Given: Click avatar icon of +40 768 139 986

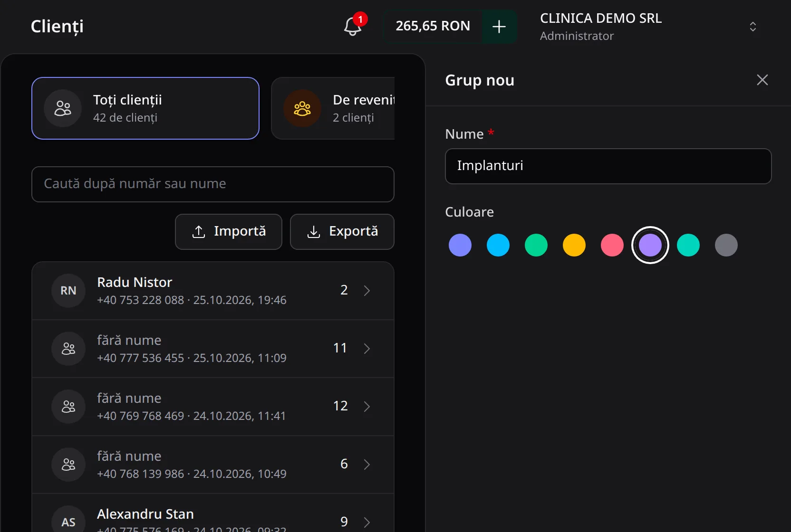Looking at the screenshot, I should (x=68, y=465).
